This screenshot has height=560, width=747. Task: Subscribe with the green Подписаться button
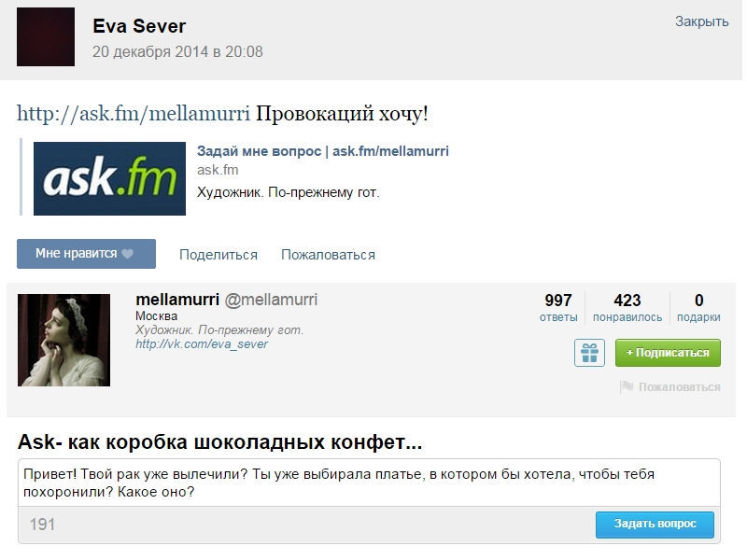(x=668, y=353)
